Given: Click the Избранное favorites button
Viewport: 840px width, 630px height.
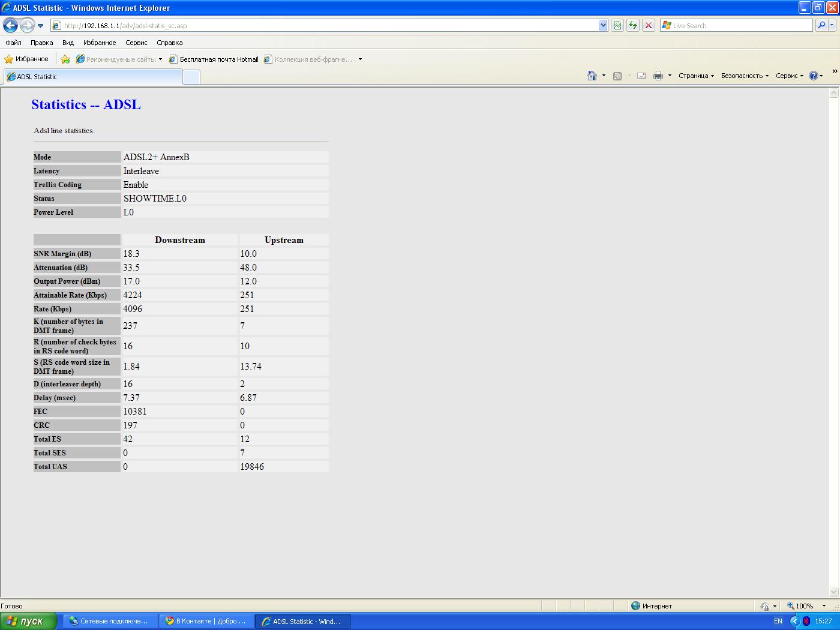Looking at the screenshot, I should [26, 59].
